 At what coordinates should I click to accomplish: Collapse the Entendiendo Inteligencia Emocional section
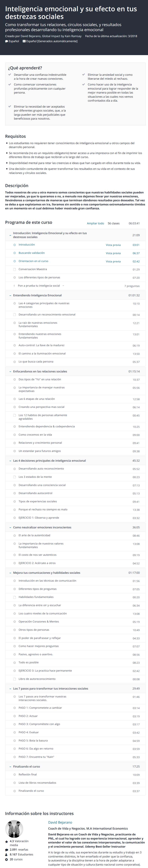click(x=10, y=295)
